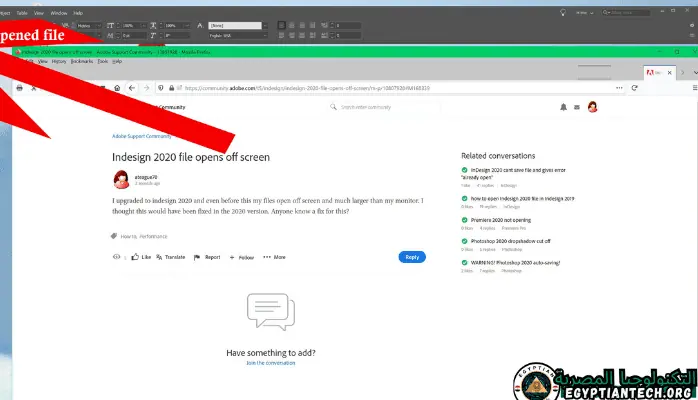Click the apps grid icon beside the bell
This screenshot has width=698, height=400.
[577, 107]
